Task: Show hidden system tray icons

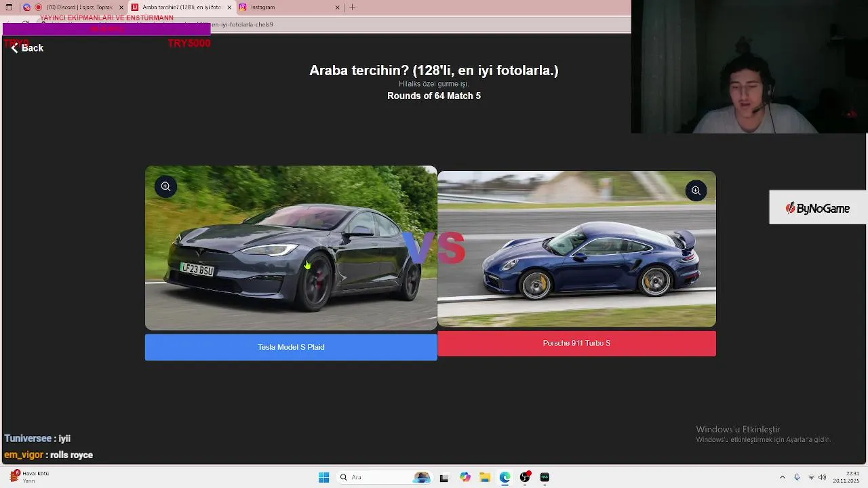Action: (782, 477)
